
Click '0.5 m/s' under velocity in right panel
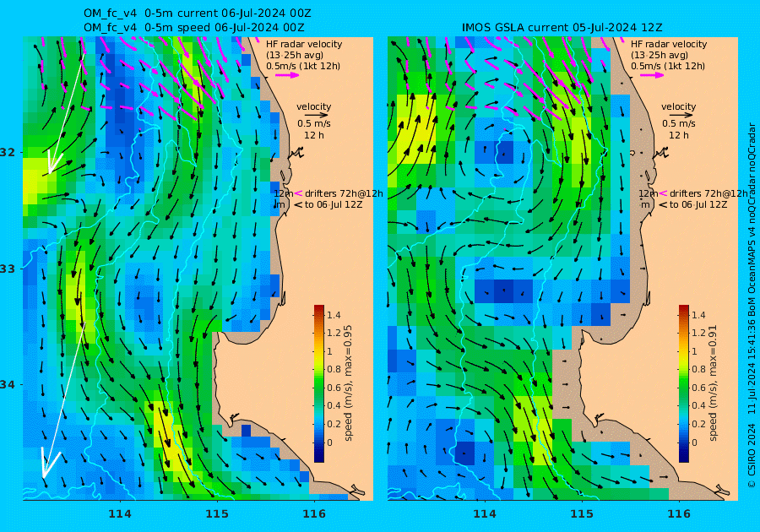coord(679,123)
